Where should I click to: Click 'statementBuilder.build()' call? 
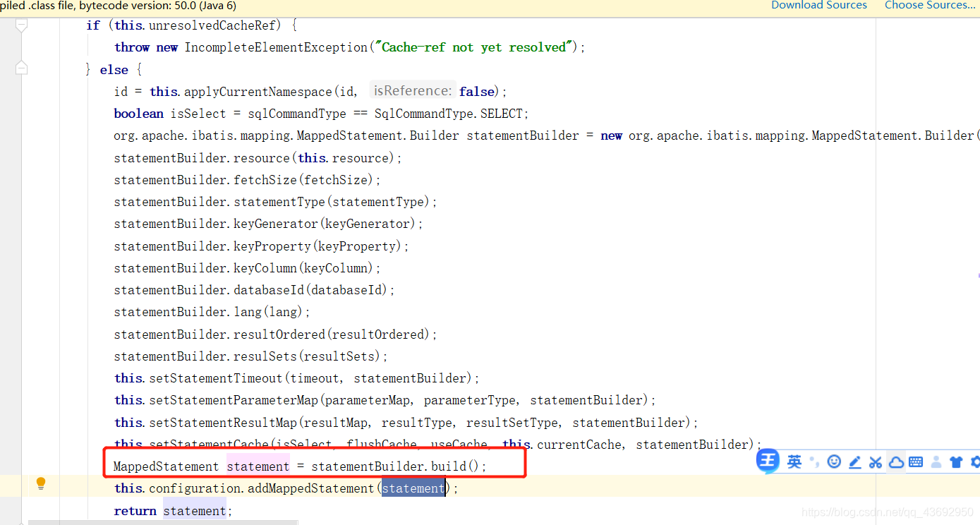point(396,466)
